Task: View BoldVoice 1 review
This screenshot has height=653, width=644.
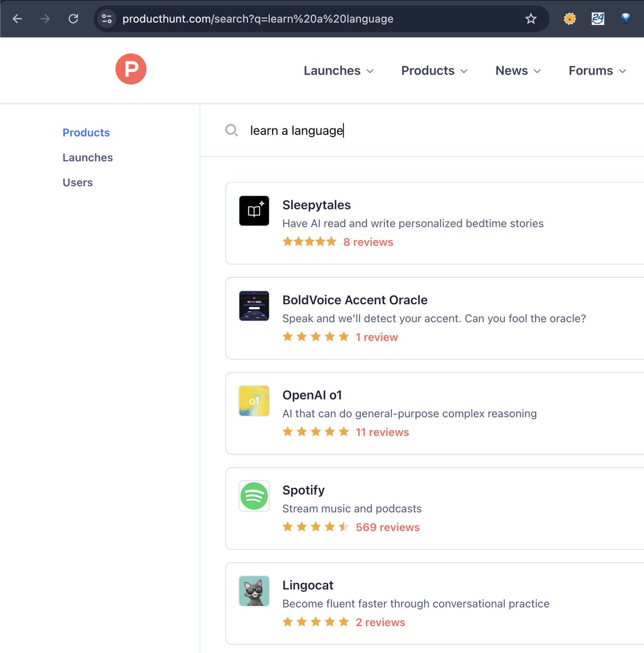Action: tap(377, 337)
